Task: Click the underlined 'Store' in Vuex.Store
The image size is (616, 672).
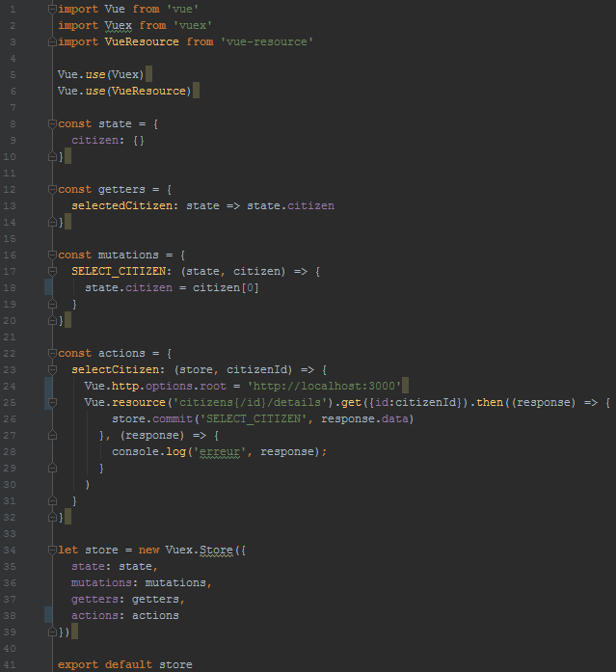Action: click(x=216, y=551)
